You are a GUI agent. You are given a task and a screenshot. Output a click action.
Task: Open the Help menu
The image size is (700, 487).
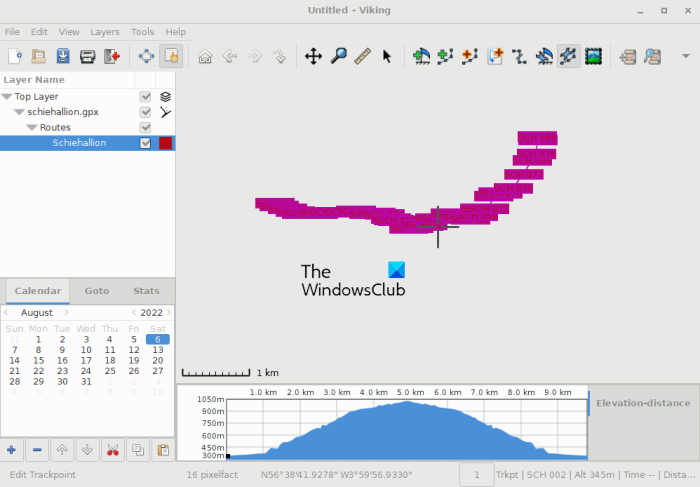point(175,32)
